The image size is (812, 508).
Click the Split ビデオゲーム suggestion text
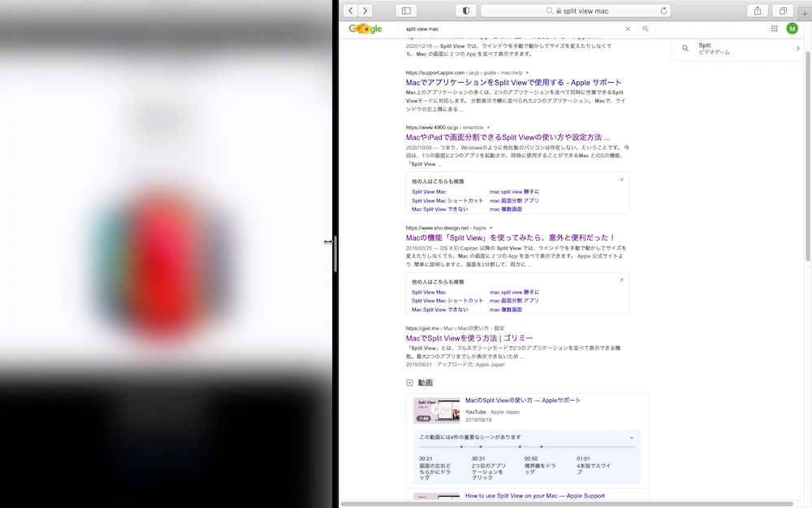point(714,48)
